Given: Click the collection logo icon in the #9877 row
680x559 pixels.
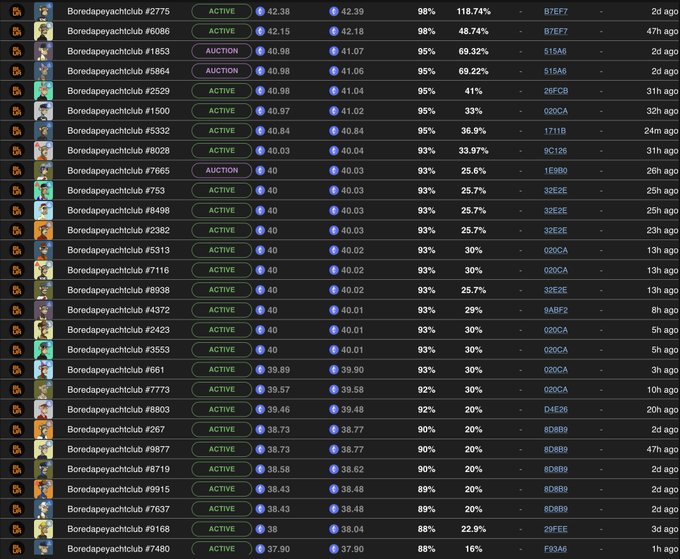Looking at the screenshot, I should click(x=17, y=449).
